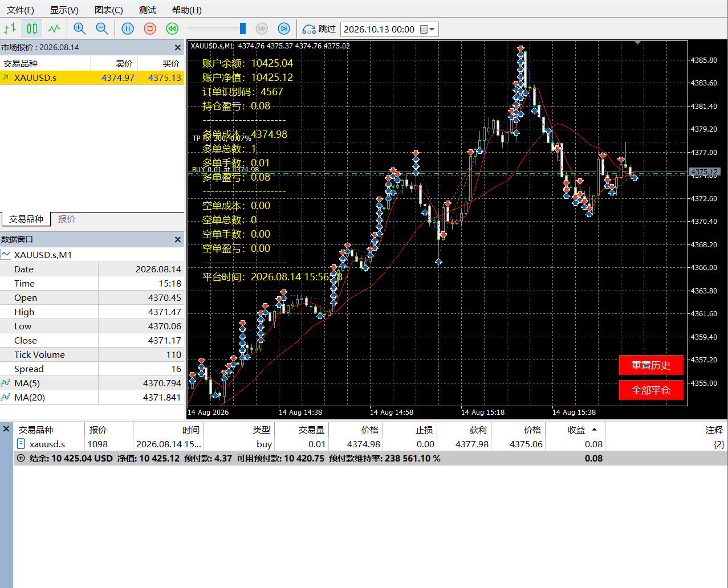Click the 卖价 column header
The height and width of the screenshot is (588, 728).
[x=114, y=63]
